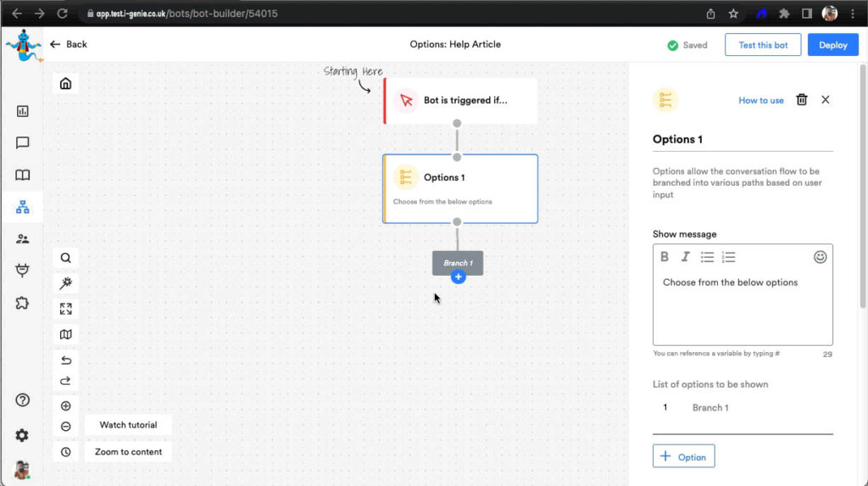Screen dimensions: 868x486
Task: Open the minimap icon
Action: [x=65, y=334]
